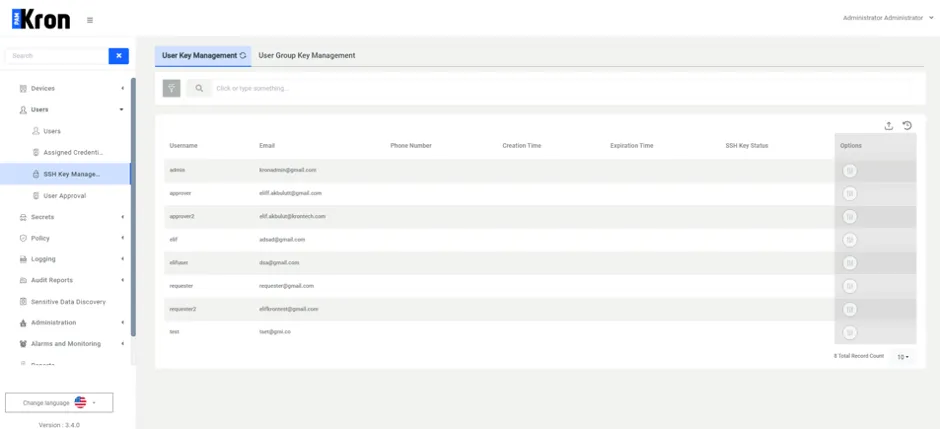Switch to User Key Management tab
This screenshot has width=940, height=430.
coord(203,55)
